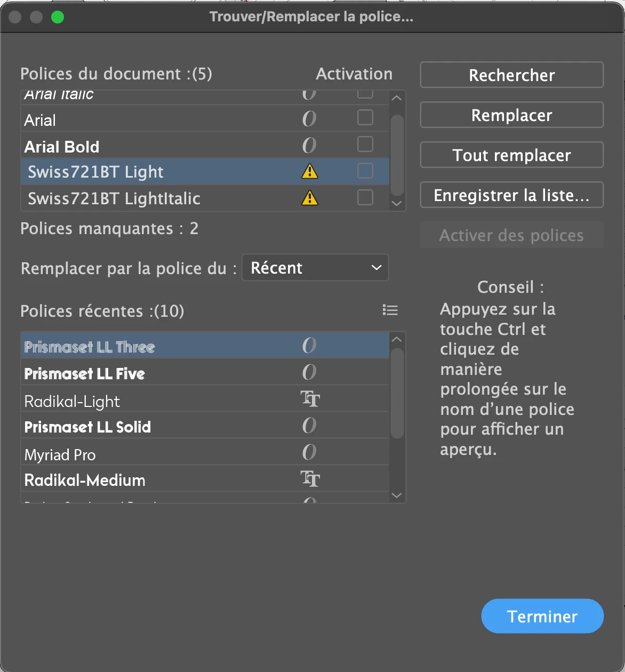Open the recent fonts list options icon
Image resolution: width=625 pixels, height=672 pixels.
pos(390,310)
